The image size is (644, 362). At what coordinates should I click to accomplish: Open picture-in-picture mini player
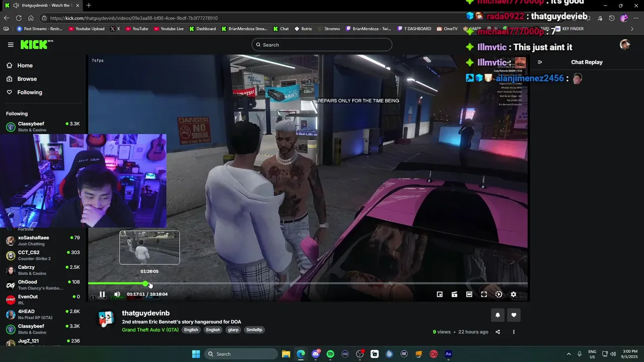tap(440, 295)
